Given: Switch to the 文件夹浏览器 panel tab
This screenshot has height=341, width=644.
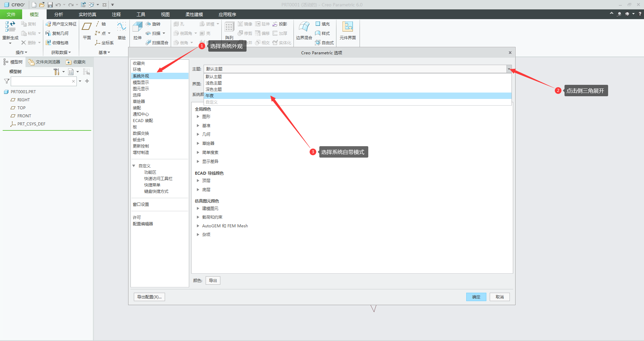Looking at the screenshot, I should 44,62.
